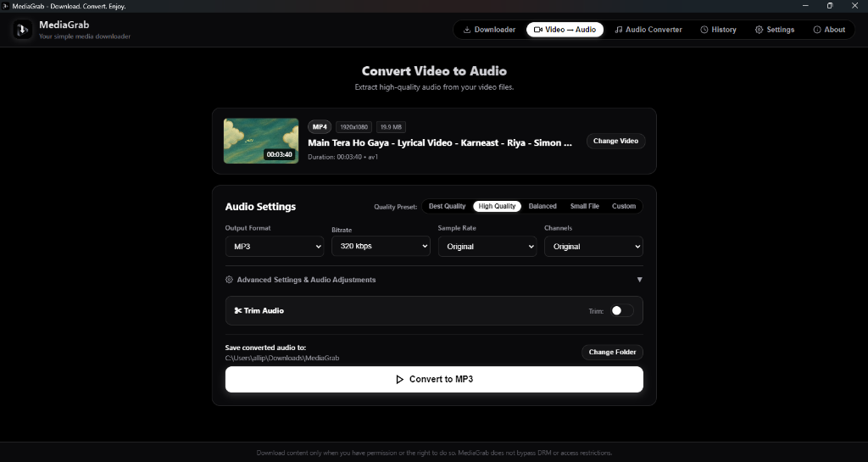Screen dimensions: 868x462
Task: Click the Convert Video to Audio heading
Action: click(x=434, y=71)
